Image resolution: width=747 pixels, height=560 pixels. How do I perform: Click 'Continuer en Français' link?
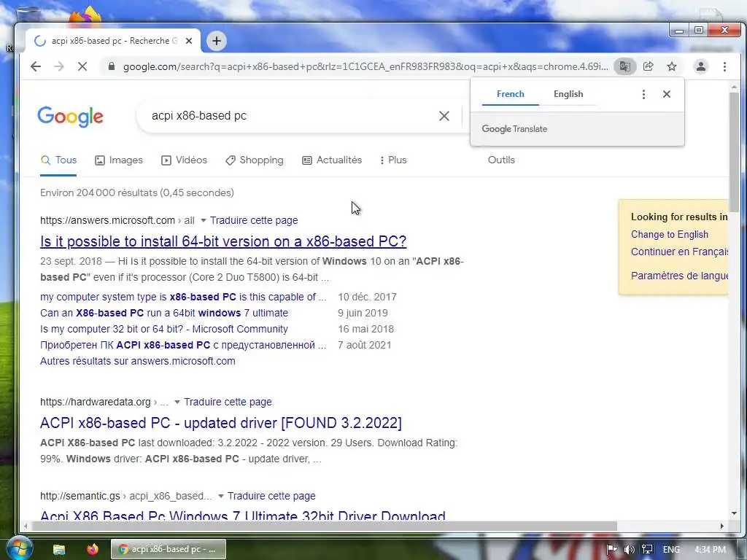679,252
